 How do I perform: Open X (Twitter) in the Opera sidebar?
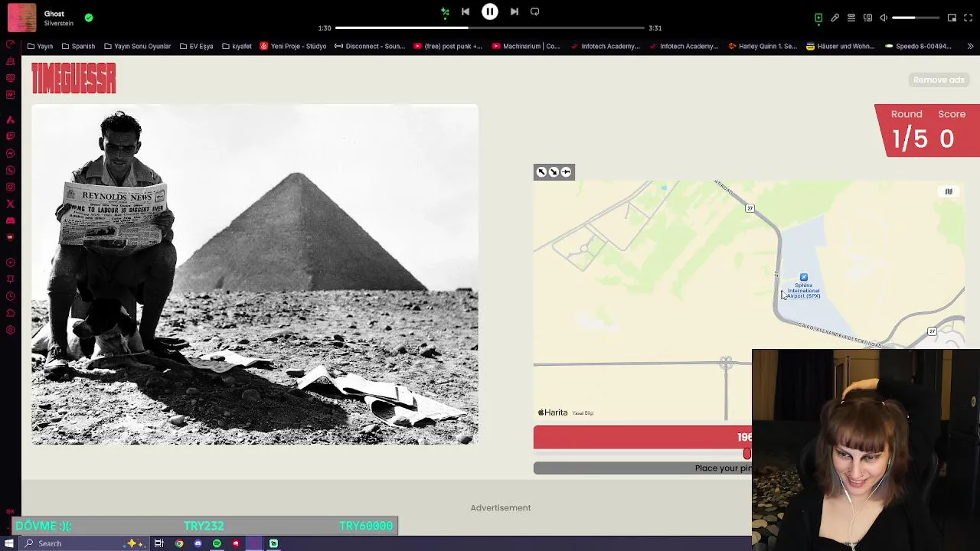pyautogui.click(x=10, y=204)
